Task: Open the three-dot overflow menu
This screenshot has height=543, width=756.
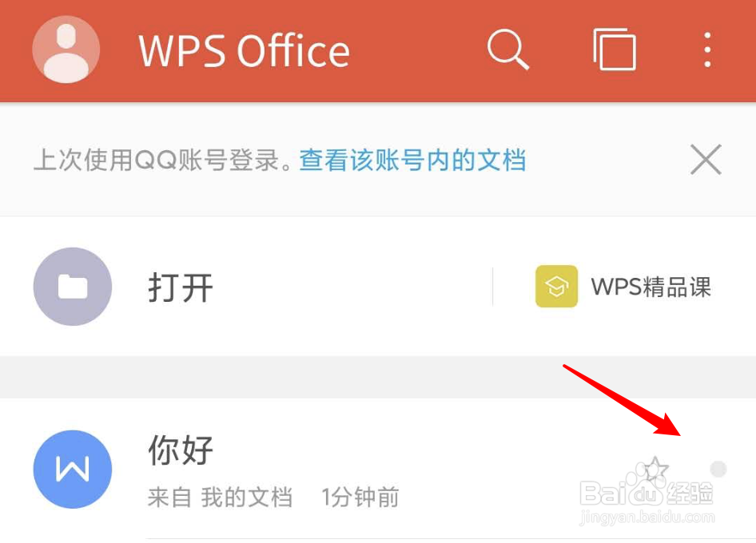Action: pyautogui.click(x=707, y=50)
